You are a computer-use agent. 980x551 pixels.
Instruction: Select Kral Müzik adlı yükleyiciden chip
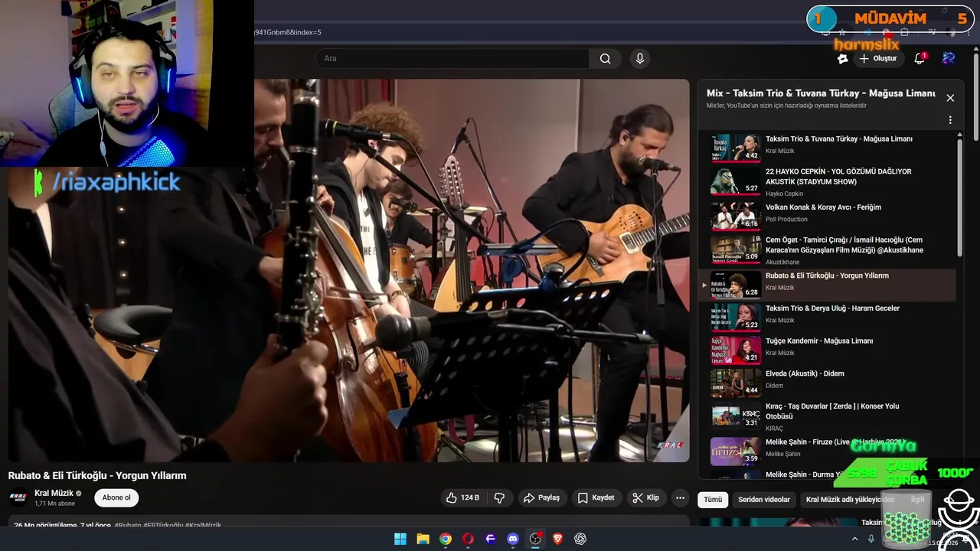pos(850,500)
